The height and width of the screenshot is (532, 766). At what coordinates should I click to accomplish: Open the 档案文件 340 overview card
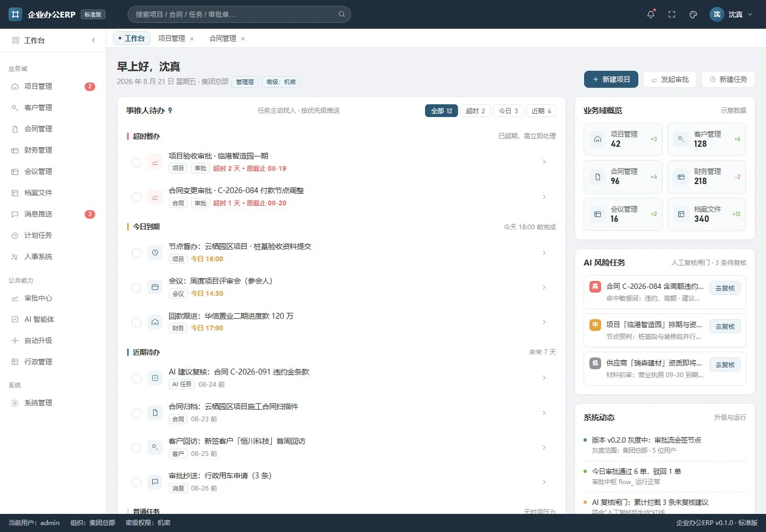point(706,214)
